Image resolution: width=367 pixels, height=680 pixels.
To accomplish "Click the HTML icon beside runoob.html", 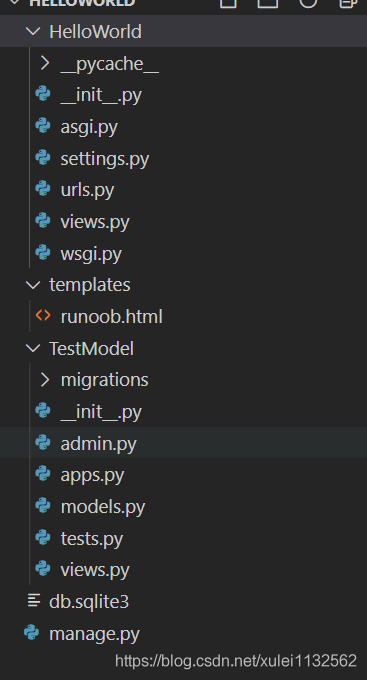I will [43, 316].
